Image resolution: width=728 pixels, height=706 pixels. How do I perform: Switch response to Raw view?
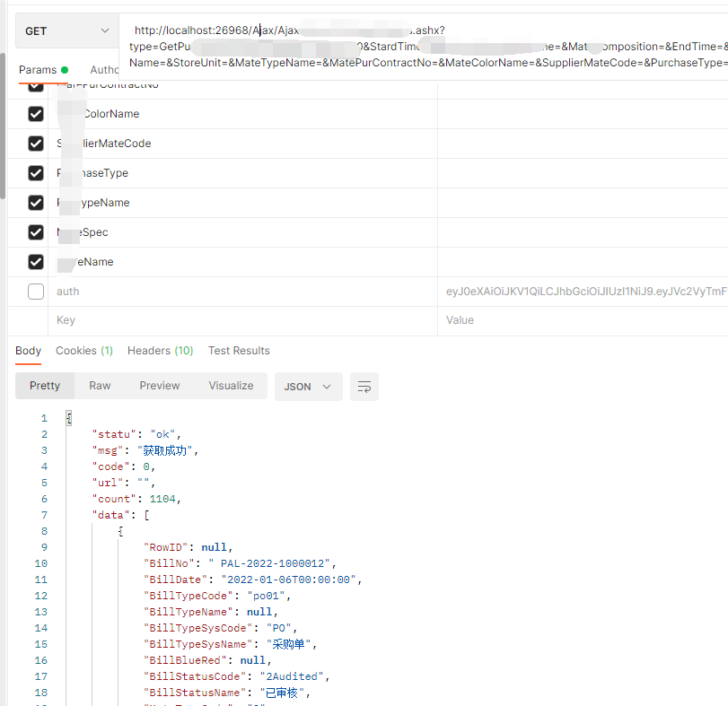(x=100, y=386)
